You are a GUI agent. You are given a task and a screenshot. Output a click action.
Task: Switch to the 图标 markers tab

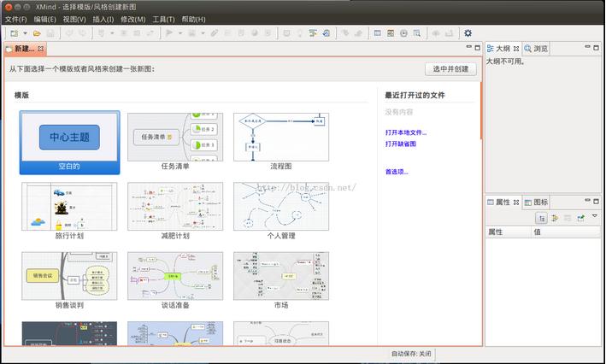[x=536, y=203]
